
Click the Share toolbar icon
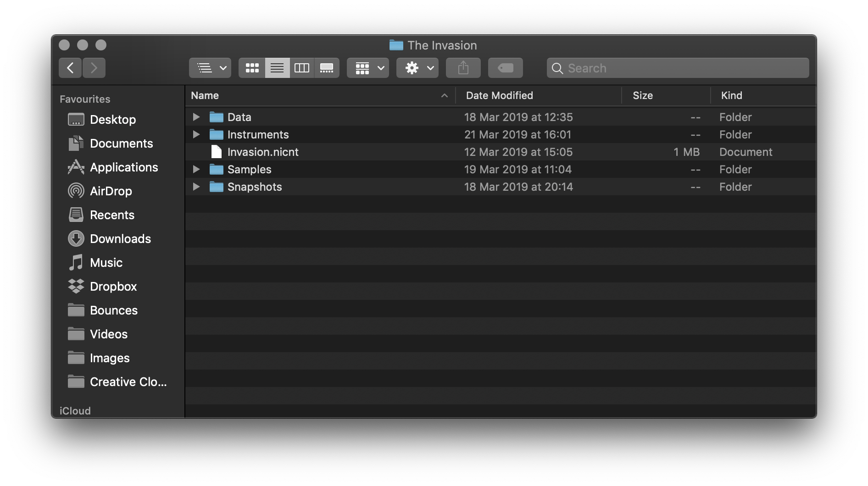(x=463, y=68)
